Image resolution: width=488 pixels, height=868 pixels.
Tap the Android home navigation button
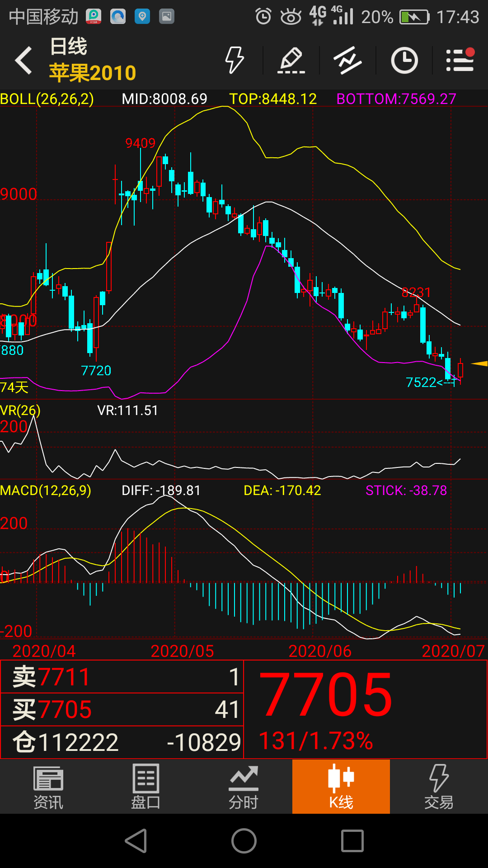pos(244,841)
